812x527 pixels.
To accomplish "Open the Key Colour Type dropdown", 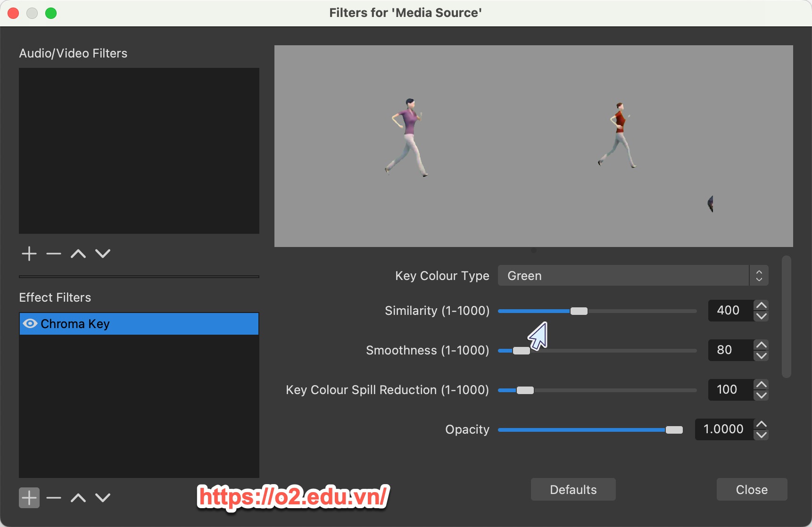I will 633,276.
